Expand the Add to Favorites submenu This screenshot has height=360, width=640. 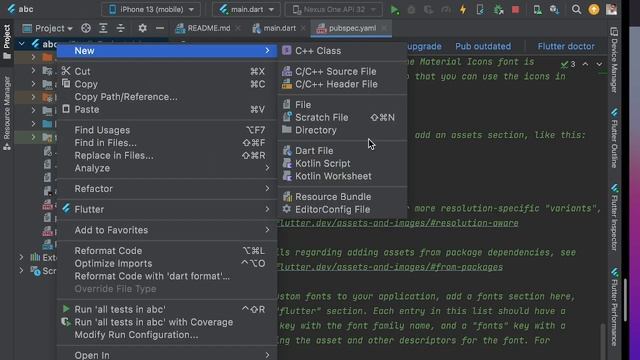(167, 230)
